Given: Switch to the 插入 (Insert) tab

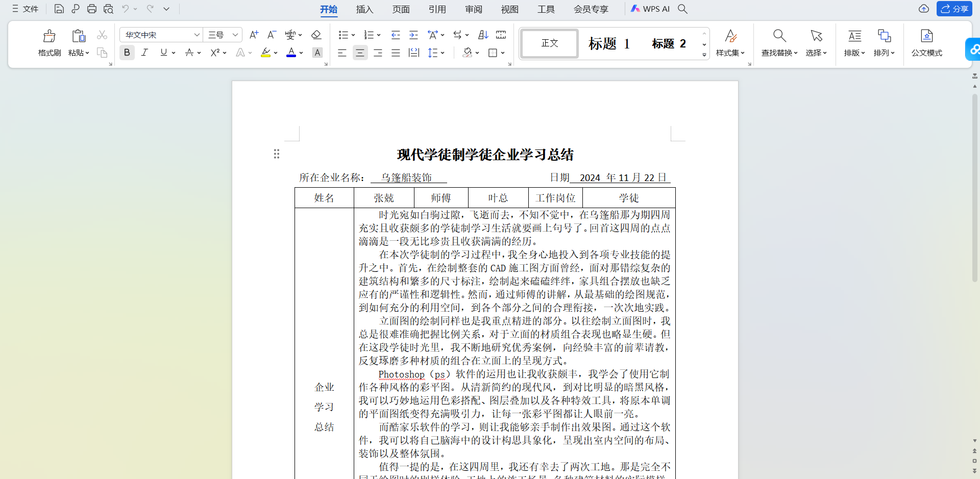Looking at the screenshot, I should coord(364,9).
